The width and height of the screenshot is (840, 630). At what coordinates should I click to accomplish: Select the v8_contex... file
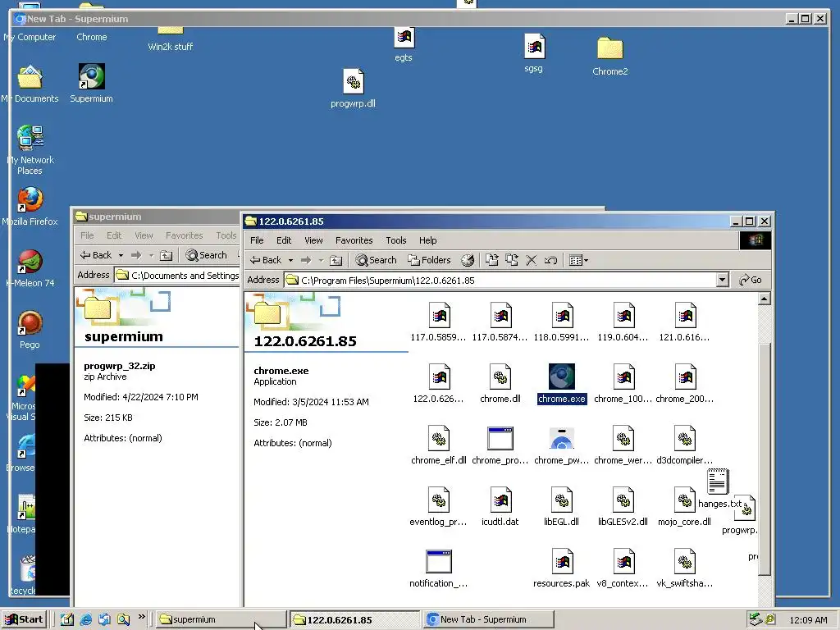[623, 568]
